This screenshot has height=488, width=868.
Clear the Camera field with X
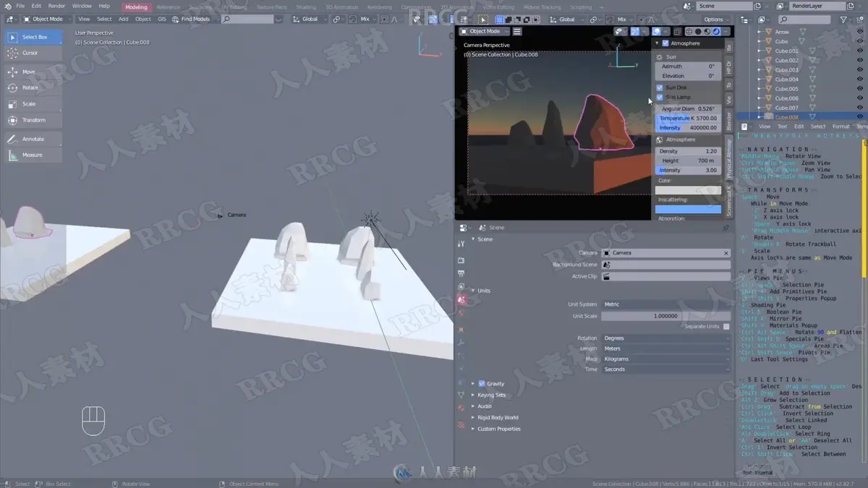pos(726,253)
